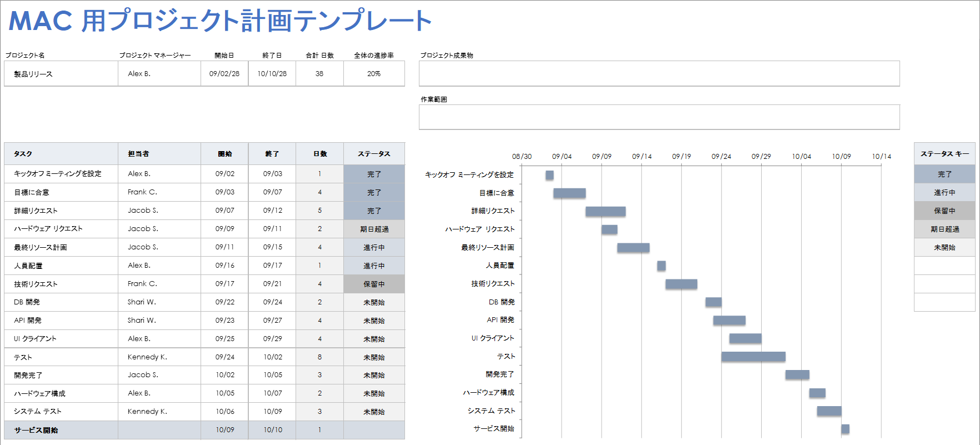Select the 担当者 column header

point(159,154)
